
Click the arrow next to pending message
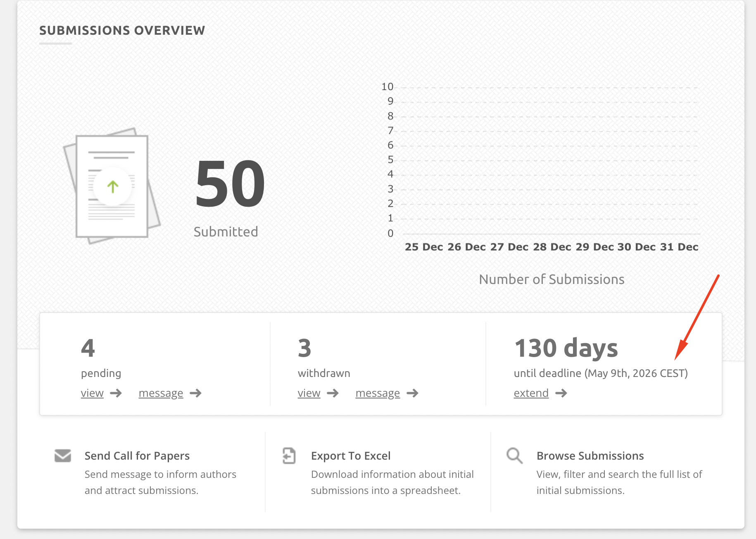(x=196, y=393)
